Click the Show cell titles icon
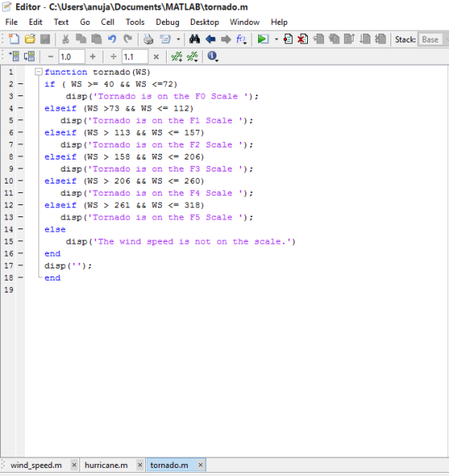The height and width of the screenshot is (476, 449). tap(192, 56)
